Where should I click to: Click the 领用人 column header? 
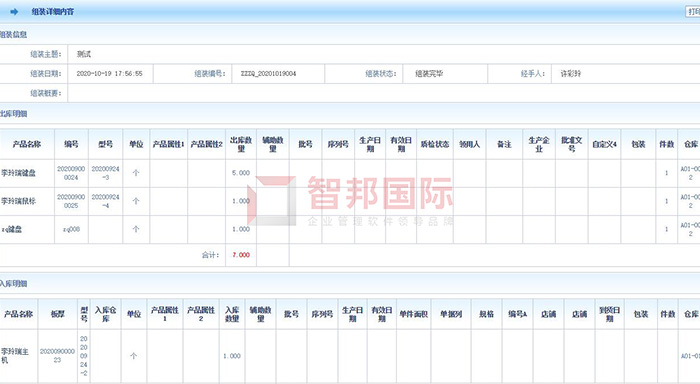click(x=470, y=144)
